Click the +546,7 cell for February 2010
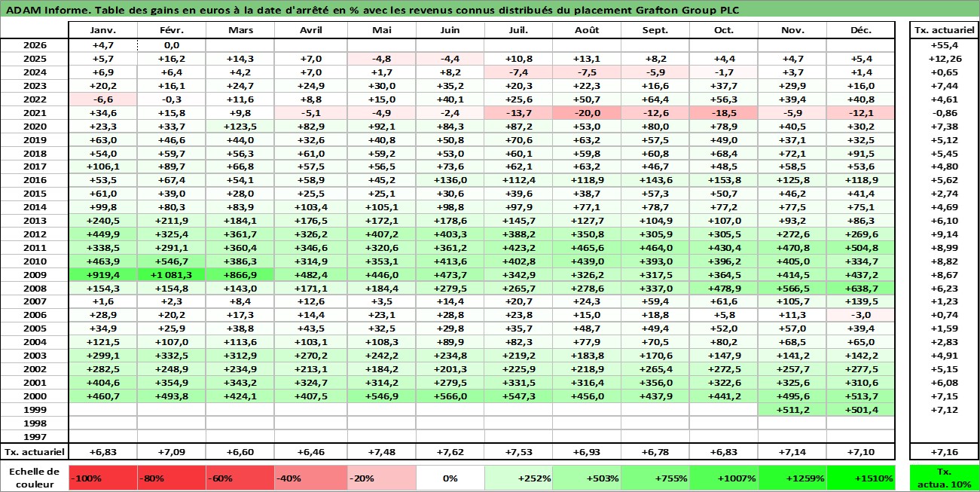 pyautogui.click(x=172, y=261)
